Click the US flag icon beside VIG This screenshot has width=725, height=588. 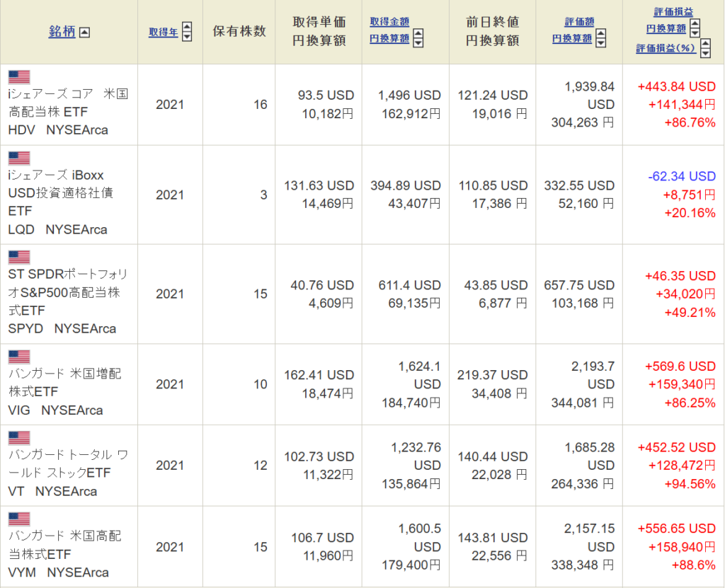coord(19,356)
